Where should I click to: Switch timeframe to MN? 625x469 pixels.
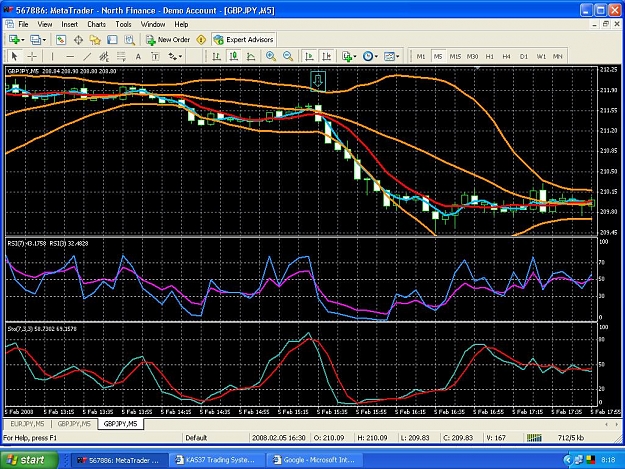tap(558, 57)
